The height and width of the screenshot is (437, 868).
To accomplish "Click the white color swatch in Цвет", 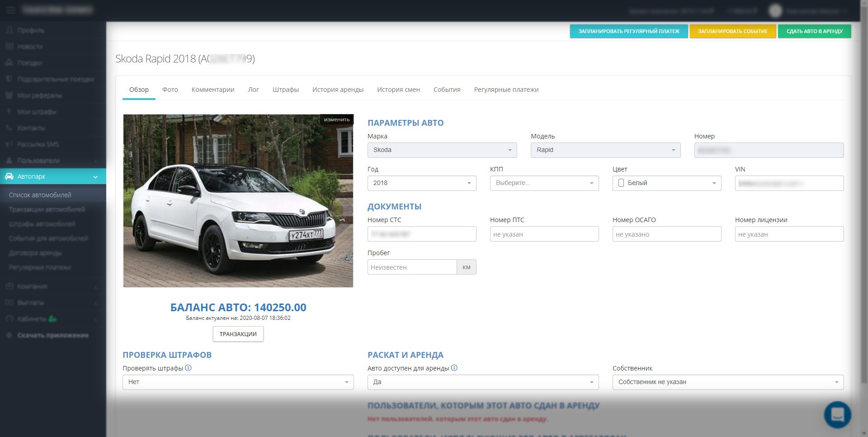I will point(621,183).
